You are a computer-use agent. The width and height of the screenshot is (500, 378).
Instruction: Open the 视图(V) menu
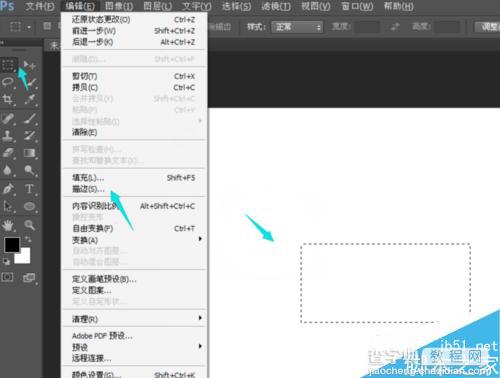(316, 6)
